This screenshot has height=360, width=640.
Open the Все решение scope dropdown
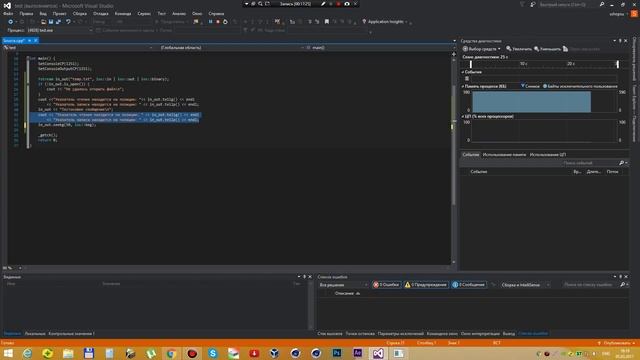pyautogui.click(x=344, y=285)
